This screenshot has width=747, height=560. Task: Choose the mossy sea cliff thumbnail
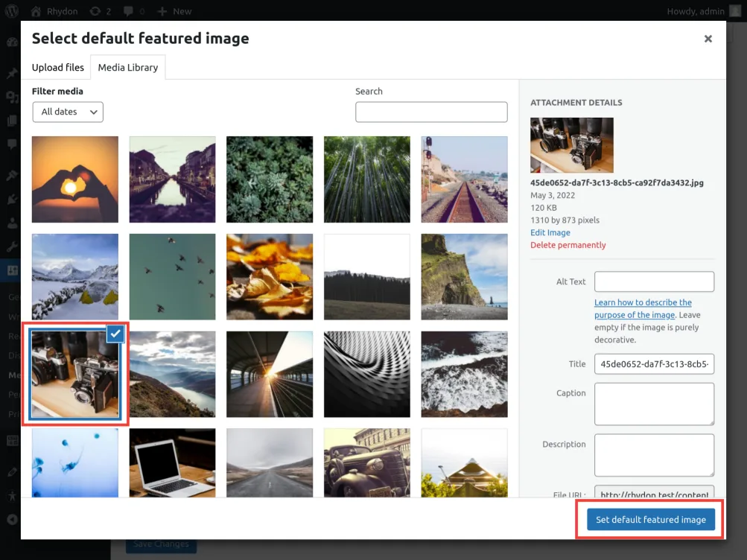point(465,277)
